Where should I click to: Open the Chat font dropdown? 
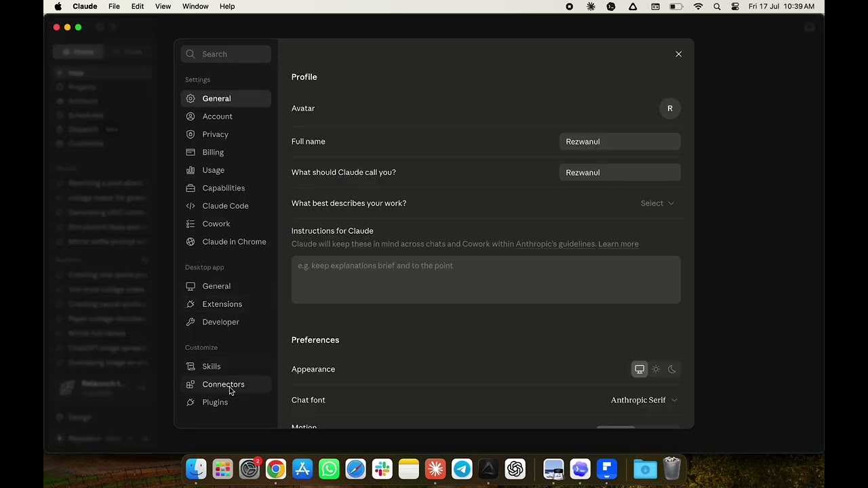[644, 401]
